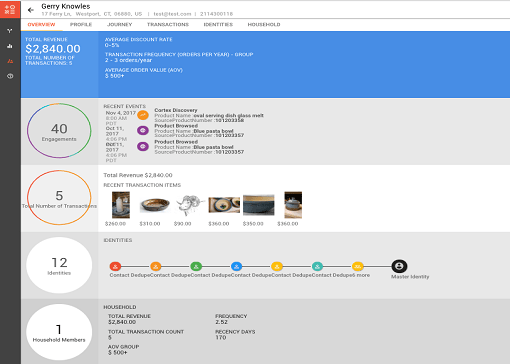Click the $2,840.00 Total Revenue headline

tap(53, 49)
